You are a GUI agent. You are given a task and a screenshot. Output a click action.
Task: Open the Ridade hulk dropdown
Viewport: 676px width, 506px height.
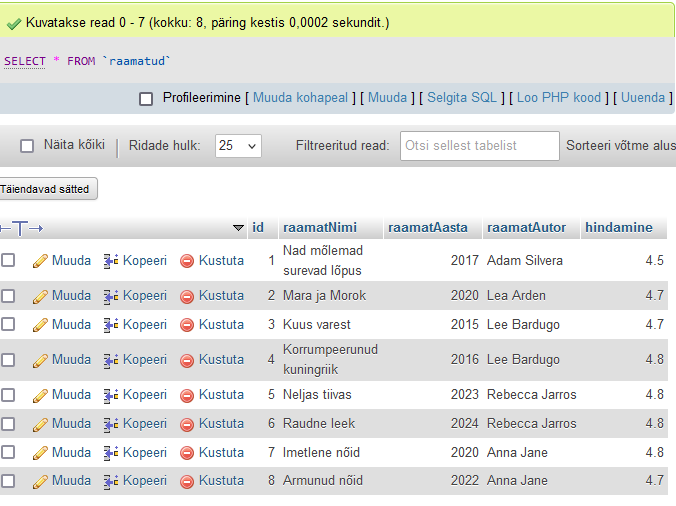pos(238,146)
